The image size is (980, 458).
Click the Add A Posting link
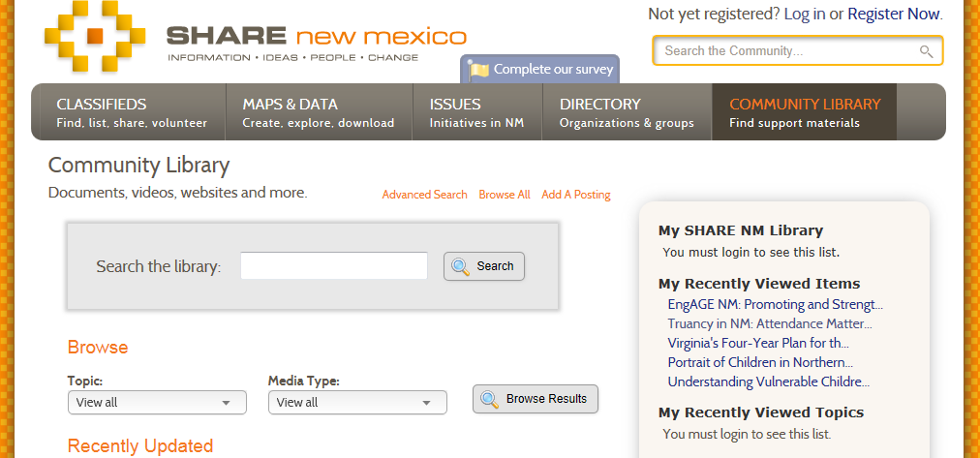pyautogui.click(x=576, y=195)
